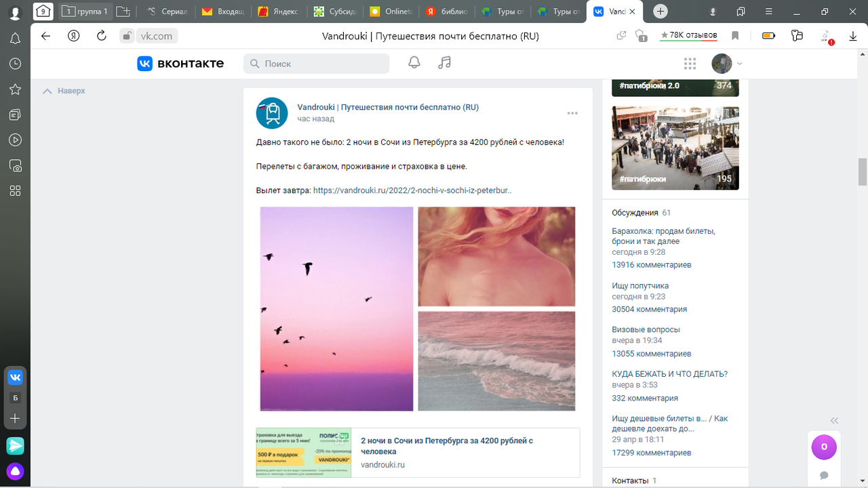
Task: Go back to top with Наверх
Action: click(x=64, y=91)
